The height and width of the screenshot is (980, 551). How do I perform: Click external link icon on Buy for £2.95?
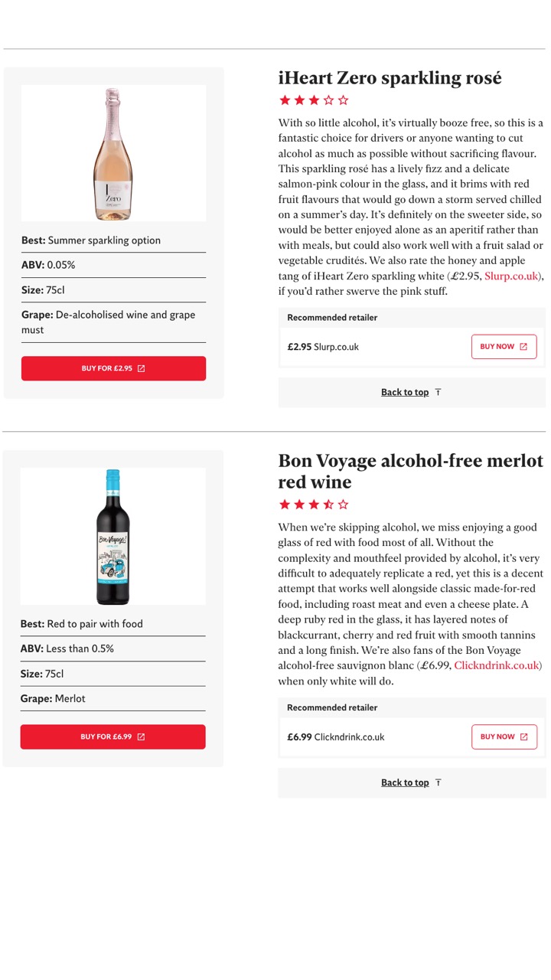click(141, 368)
